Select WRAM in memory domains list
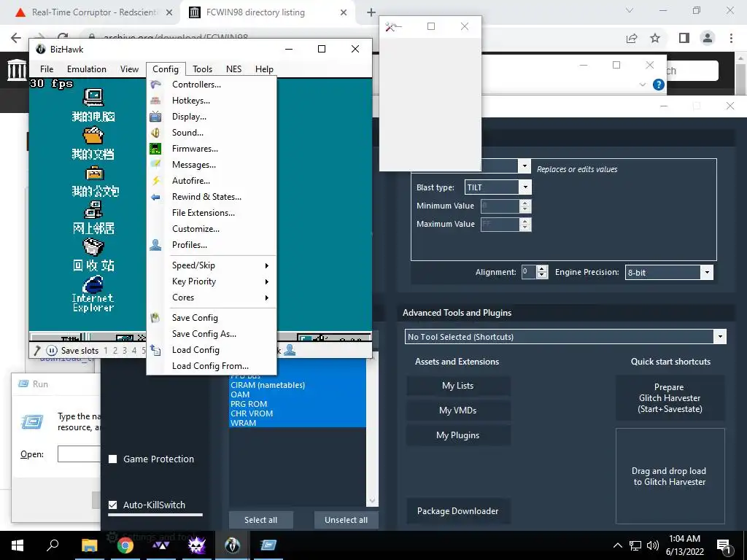The image size is (747, 560). (298, 423)
